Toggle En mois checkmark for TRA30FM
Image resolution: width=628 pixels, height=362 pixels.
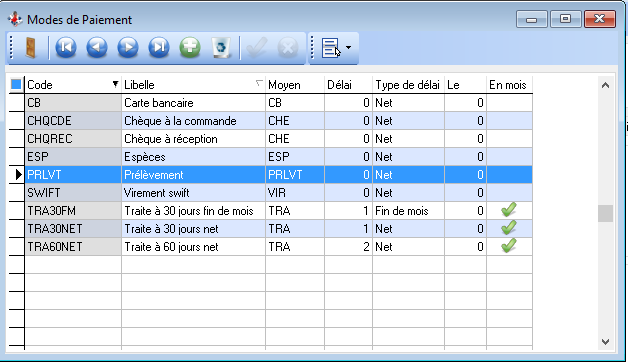(509, 210)
